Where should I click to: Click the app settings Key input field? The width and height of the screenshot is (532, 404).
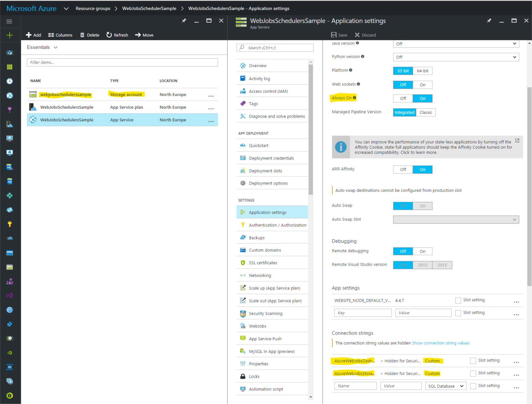(x=363, y=313)
